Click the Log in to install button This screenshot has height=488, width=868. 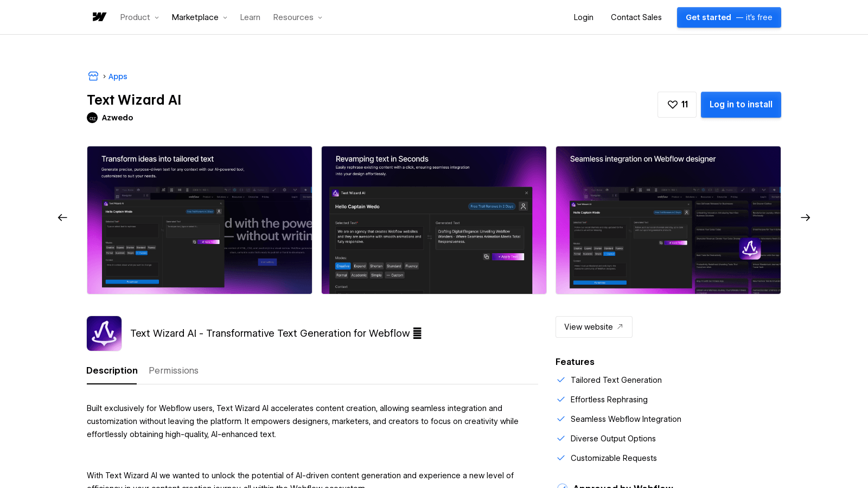(x=741, y=105)
